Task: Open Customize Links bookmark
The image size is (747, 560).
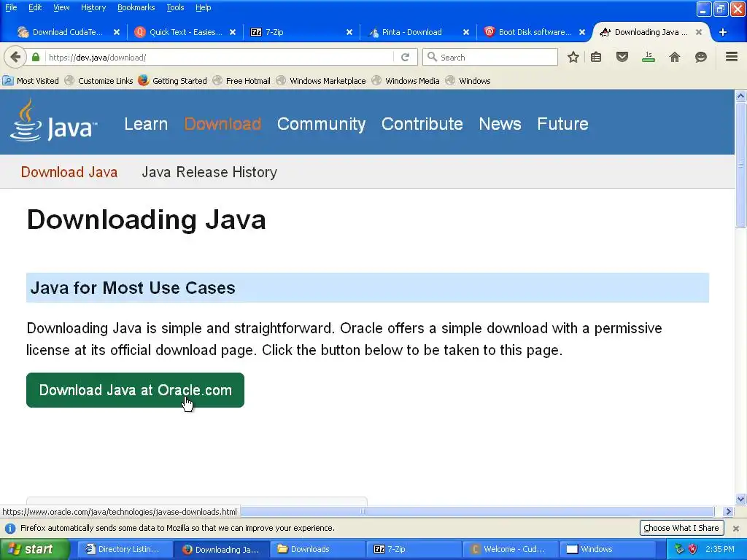Action: coord(98,81)
